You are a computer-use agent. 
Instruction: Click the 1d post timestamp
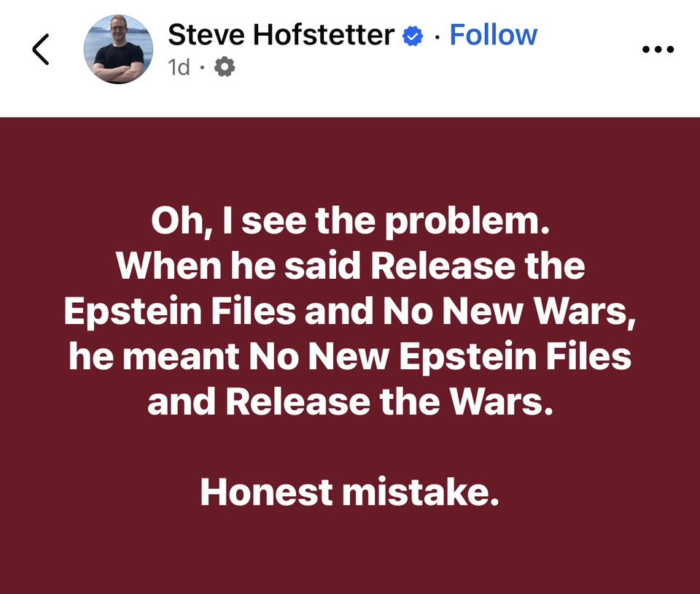click(x=179, y=67)
